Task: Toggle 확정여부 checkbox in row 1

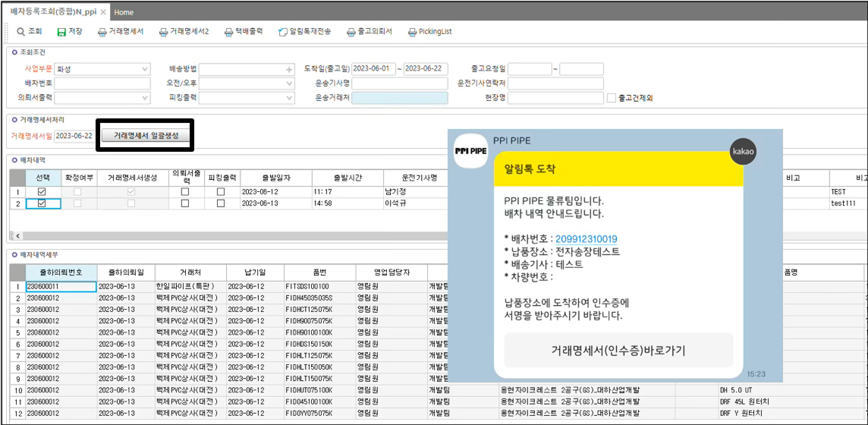Action: (x=77, y=191)
